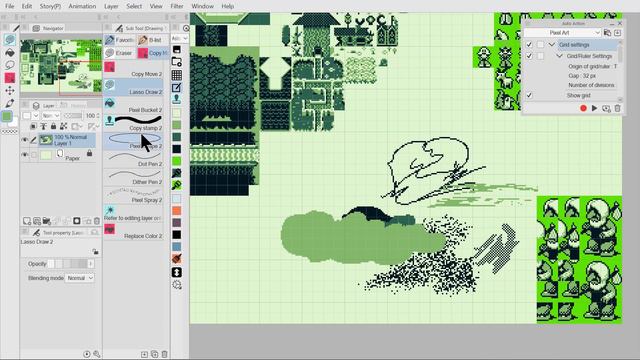Add a new sub tool with plus icon
The width and height of the screenshot is (640, 360).
pyautogui.click(x=144, y=354)
